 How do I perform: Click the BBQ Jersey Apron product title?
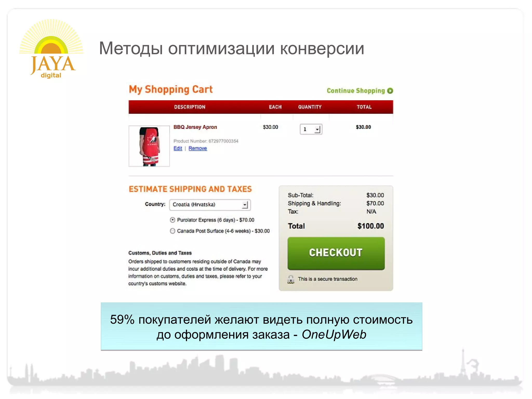(195, 127)
